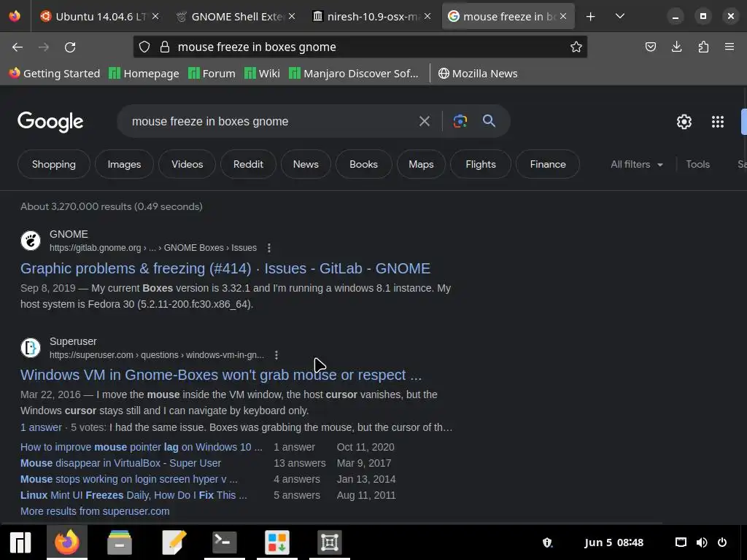Open the Firefox downloads icon

point(676,47)
